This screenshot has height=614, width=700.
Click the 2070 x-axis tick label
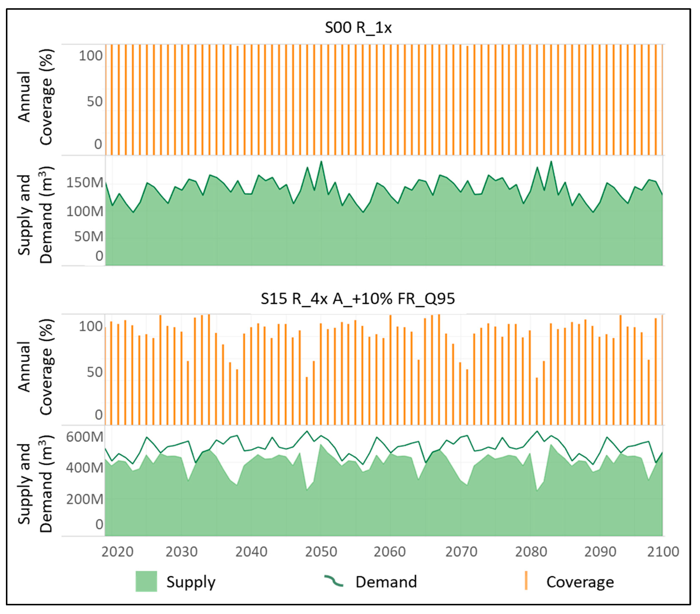[x=461, y=552]
